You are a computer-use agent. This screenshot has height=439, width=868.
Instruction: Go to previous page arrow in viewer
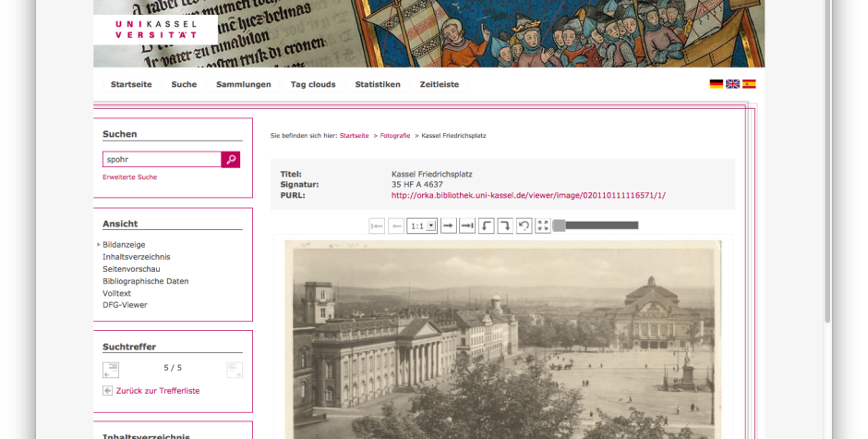pyautogui.click(x=396, y=226)
